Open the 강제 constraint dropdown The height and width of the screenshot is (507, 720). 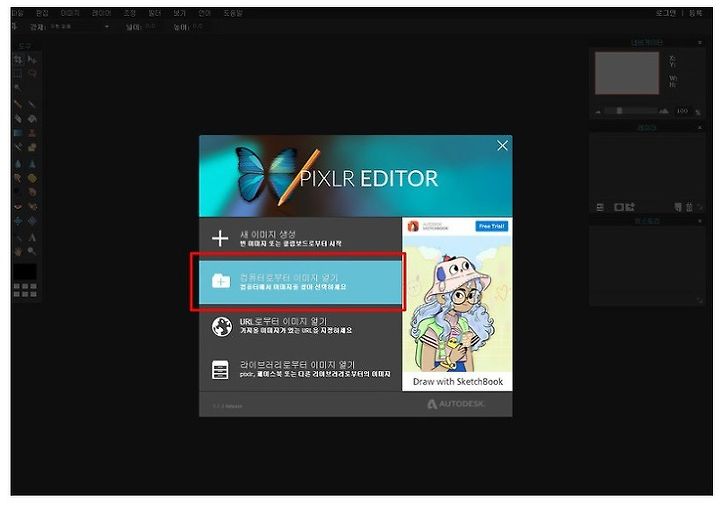tap(79, 27)
